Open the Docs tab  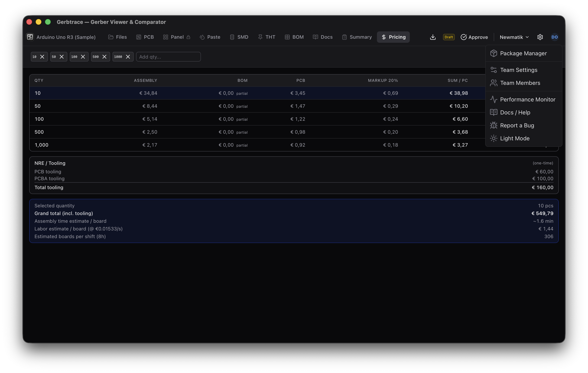[x=323, y=37]
